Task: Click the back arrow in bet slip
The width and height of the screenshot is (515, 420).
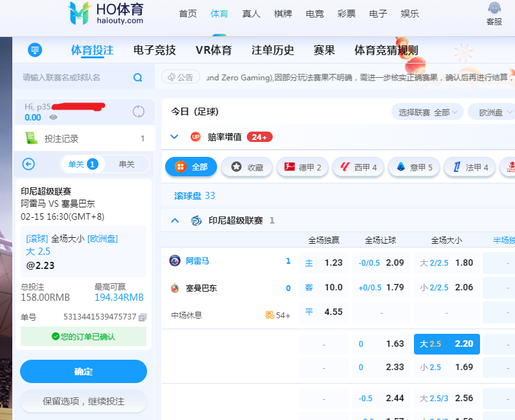Action: [29, 164]
